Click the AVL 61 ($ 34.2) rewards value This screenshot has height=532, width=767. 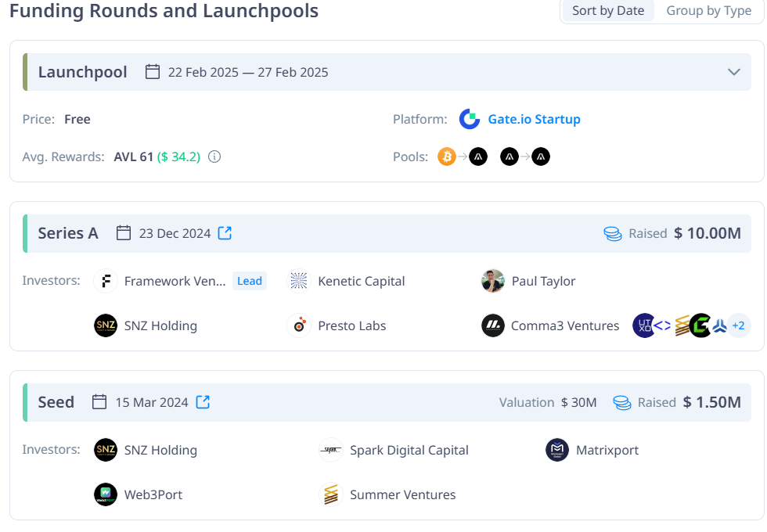157,157
